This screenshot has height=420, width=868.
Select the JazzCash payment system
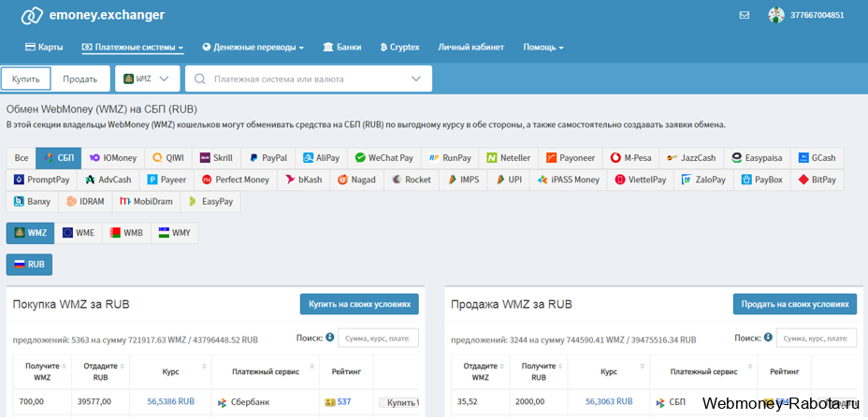pyautogui.click(x=691, y=158)
